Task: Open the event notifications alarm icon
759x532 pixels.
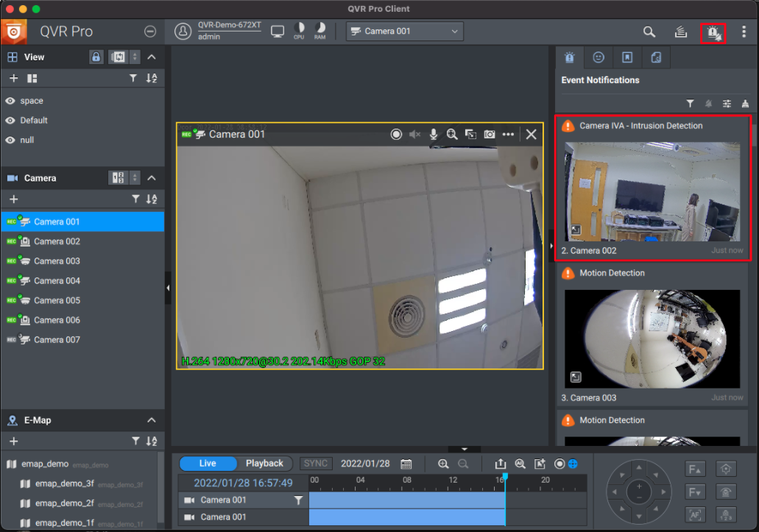Action: click(x=713, y=32)
